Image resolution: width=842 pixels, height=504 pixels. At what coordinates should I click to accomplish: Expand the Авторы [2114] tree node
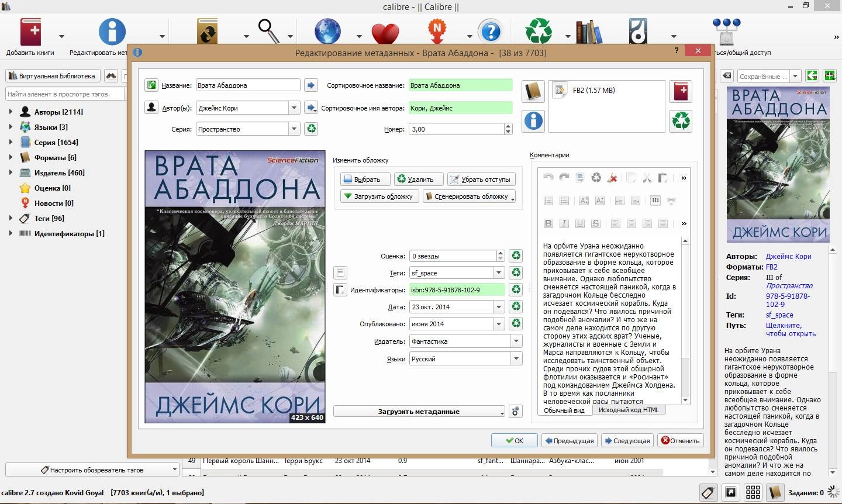pos(11,112)
